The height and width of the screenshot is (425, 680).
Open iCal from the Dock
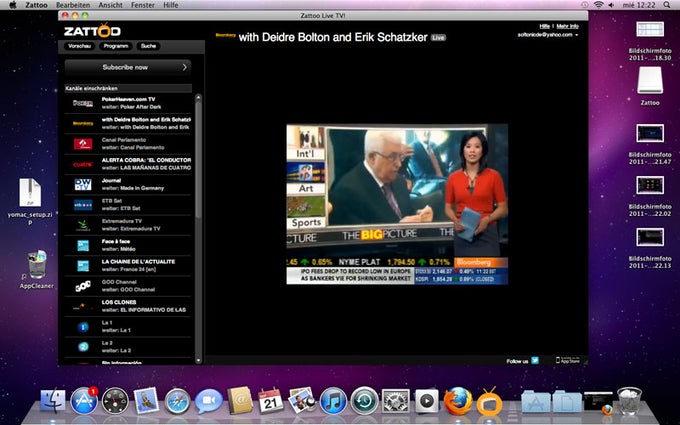(271, 400)
